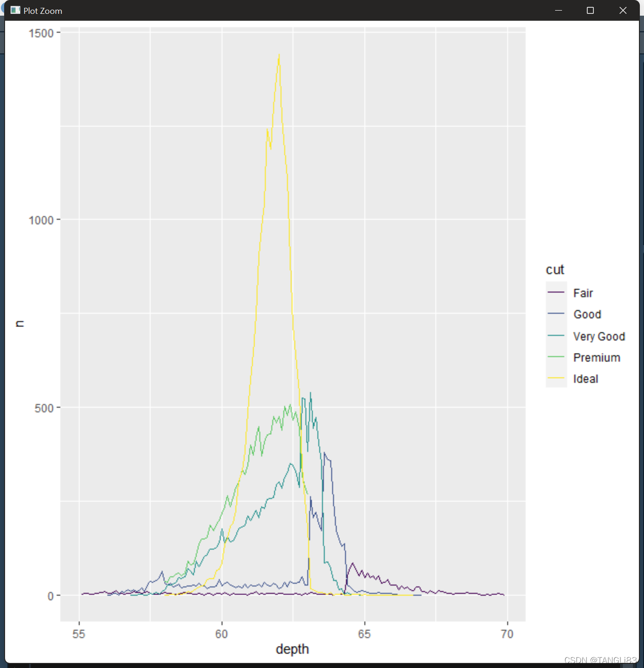Click the Plot Zoom title text
644x668 pixels.
43,11
